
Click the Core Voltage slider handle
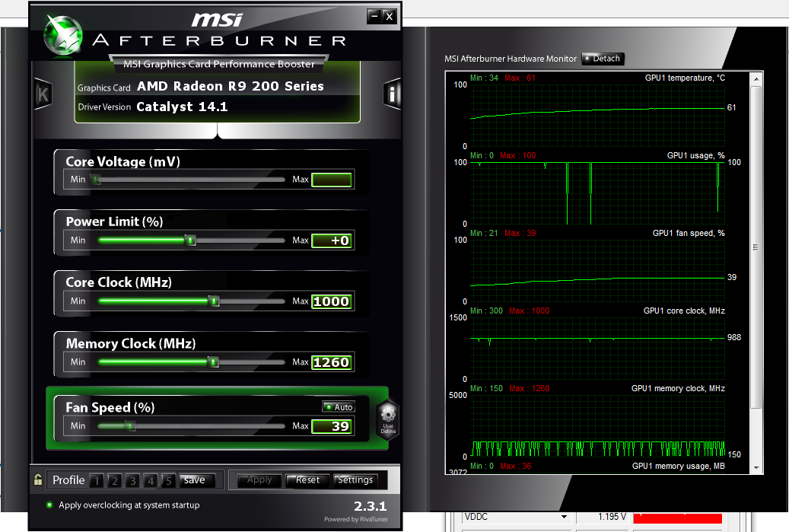[x=96, y=180]
